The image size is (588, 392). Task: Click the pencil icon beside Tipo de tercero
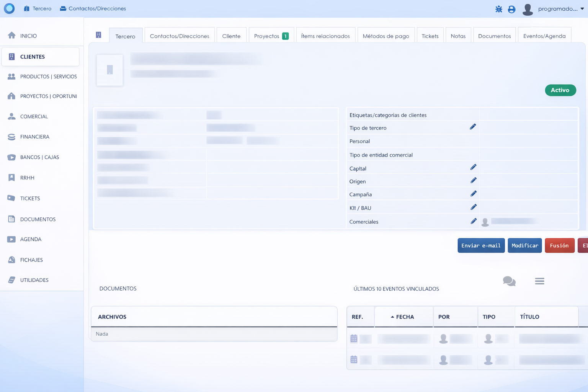pos(473,127)
